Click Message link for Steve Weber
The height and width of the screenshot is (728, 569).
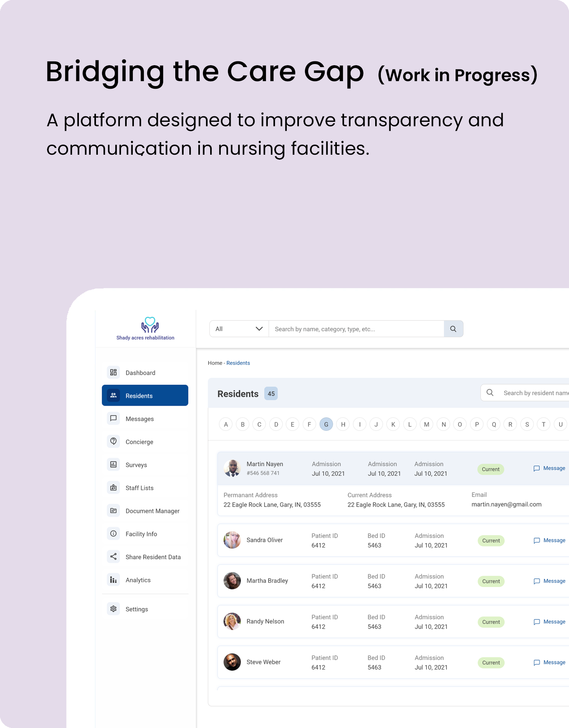[x=550, y=662]
